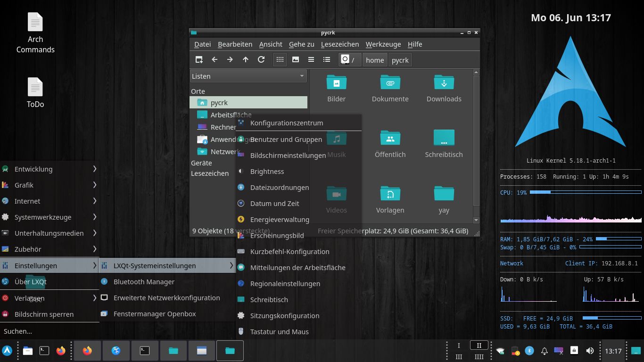Switch to compact list view
Image resolution: width=644 pixels, height=362 pixels.
pyautogui.click(x=311, y=59)
